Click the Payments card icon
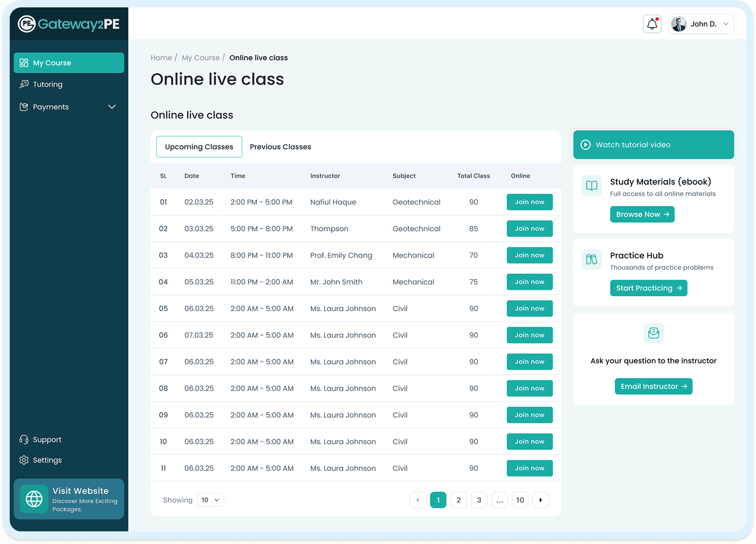This screenshot has width=756, height=544. pos(24,107)
